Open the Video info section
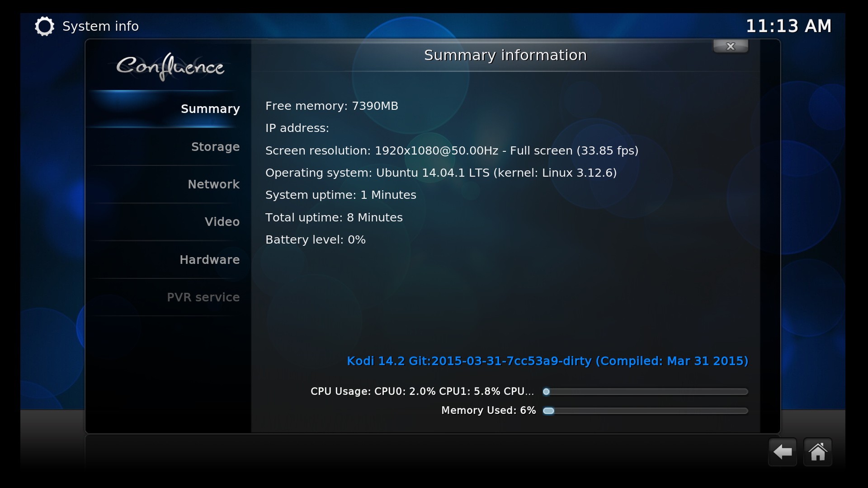The image size is (868, 488). [x=168, y=222]
